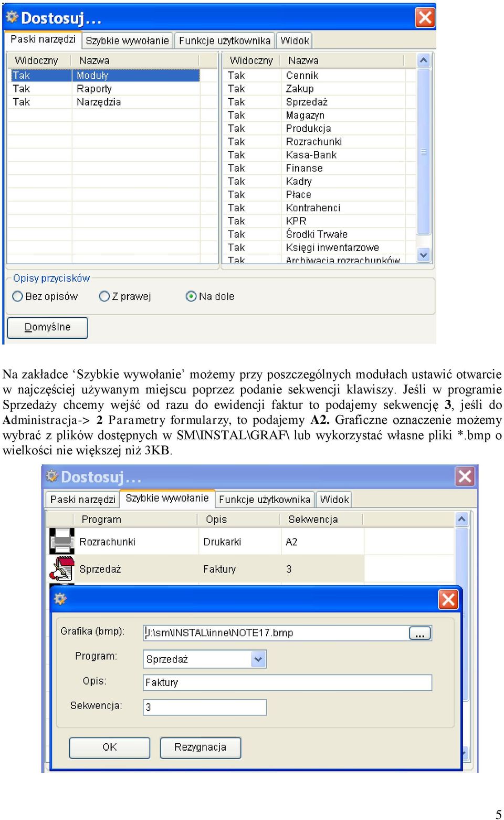Switch to 'Paski narzędzi' tab in top window

pos(43,39)
